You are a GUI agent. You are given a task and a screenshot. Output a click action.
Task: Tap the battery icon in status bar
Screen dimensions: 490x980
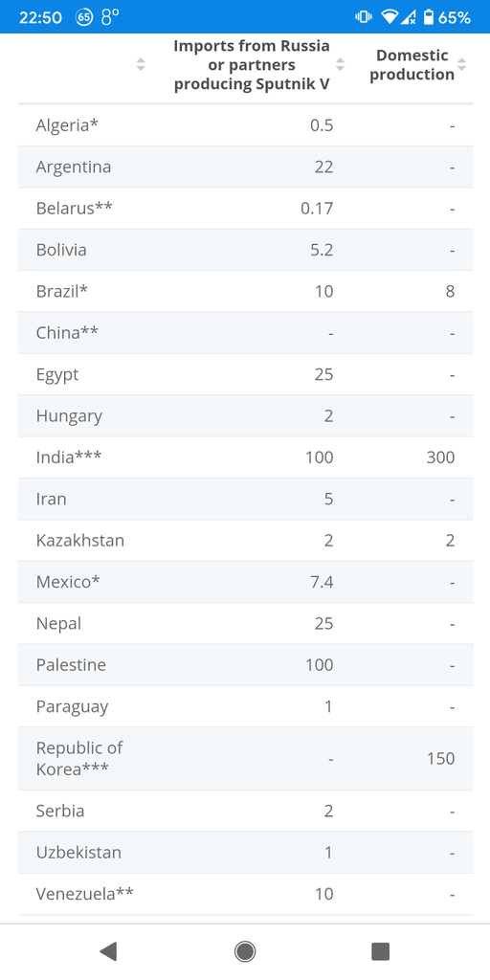tap(428, 17)
